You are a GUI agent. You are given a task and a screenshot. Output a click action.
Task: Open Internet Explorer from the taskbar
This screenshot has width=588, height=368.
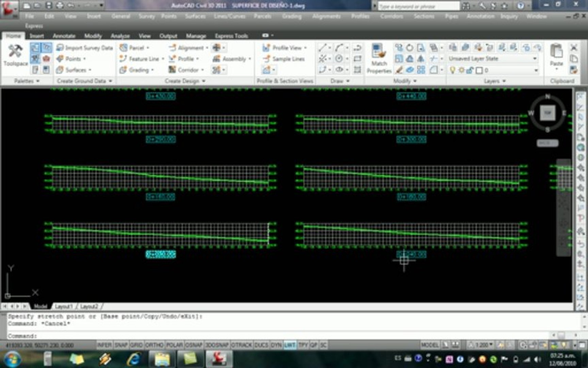tap(134, 359)
